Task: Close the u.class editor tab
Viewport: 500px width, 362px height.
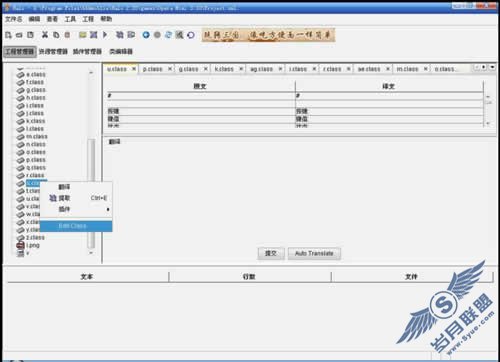Action: [x=134, y=69]
